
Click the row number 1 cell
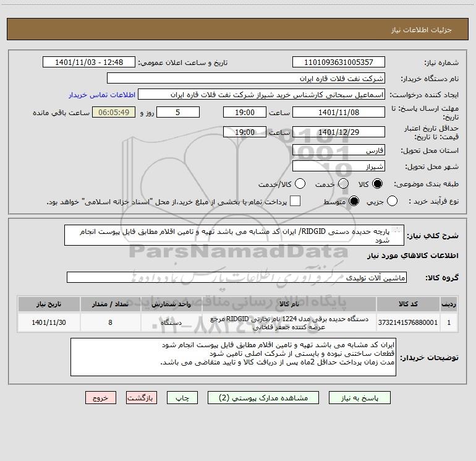pos(449,322)
